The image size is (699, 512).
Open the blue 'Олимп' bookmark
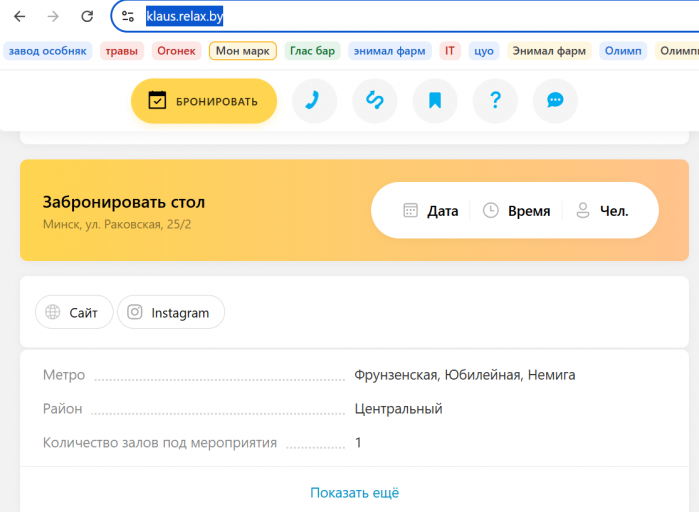(x=623, y=51)
